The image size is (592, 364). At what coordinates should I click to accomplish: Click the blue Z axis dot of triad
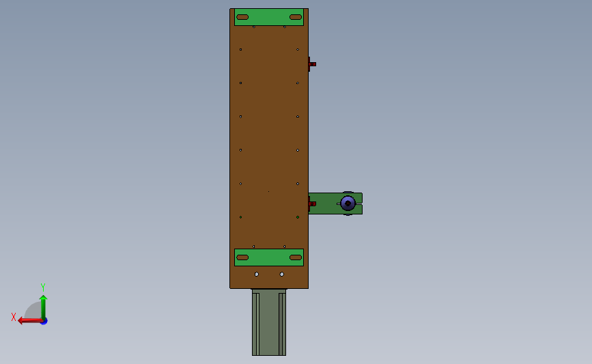(x=44, y=322)
